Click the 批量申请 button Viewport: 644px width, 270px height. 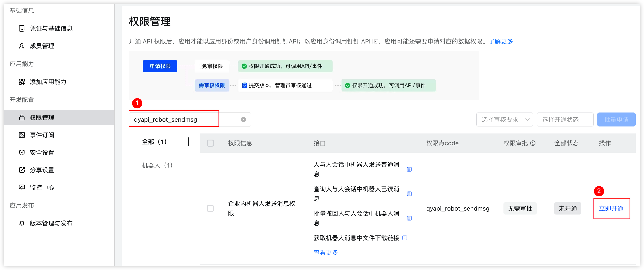coord(616,119)
